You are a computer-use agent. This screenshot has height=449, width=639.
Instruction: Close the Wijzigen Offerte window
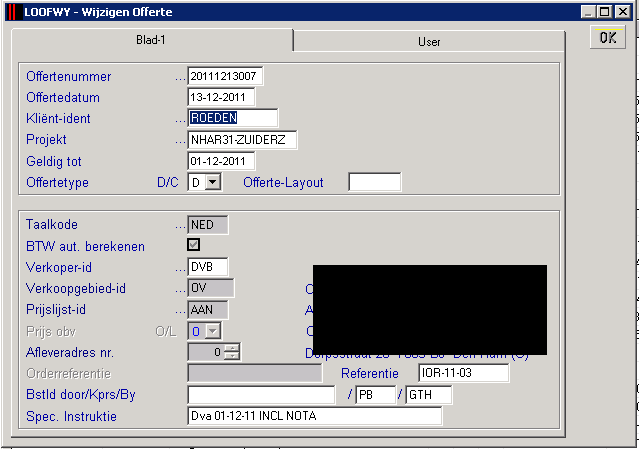[x=623, y=12]
